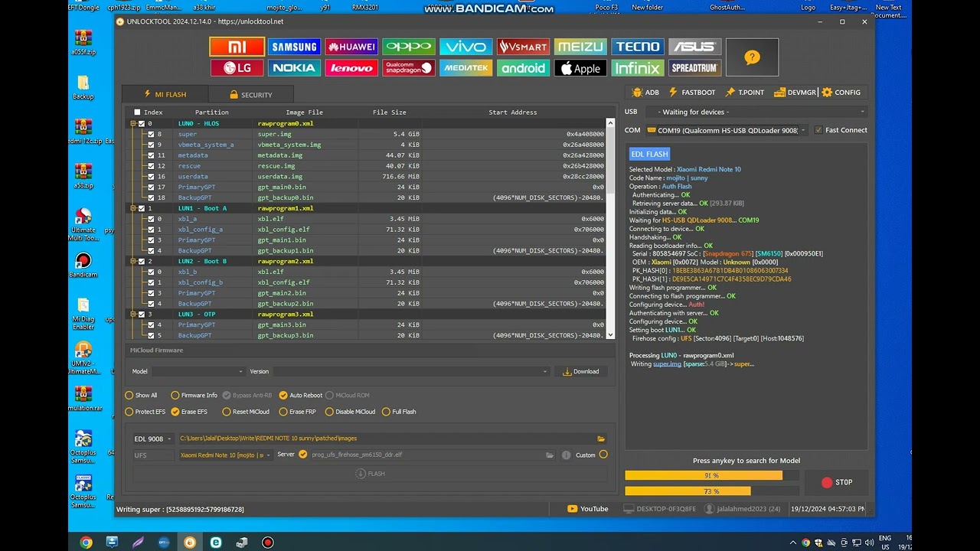Enable the Erase FRP option
The height and width of the screenshot is (551, 980).
pyautogui.click(x=283, y=412)
